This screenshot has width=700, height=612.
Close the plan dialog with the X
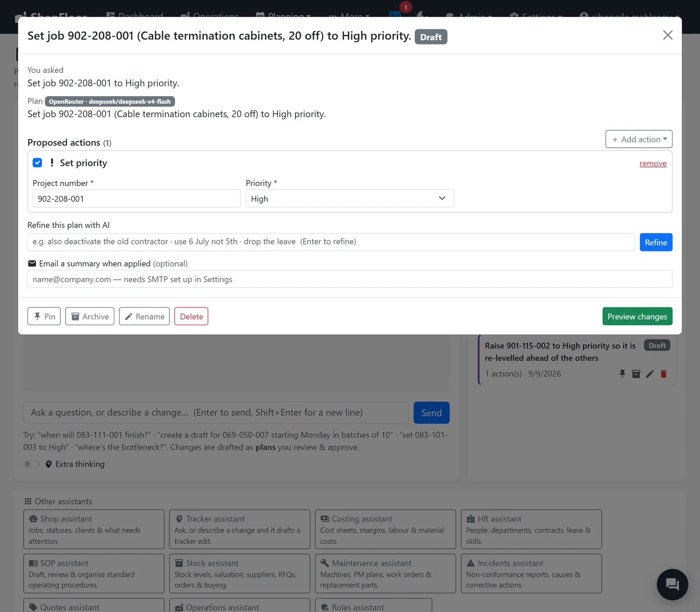(x=668, y=35)
